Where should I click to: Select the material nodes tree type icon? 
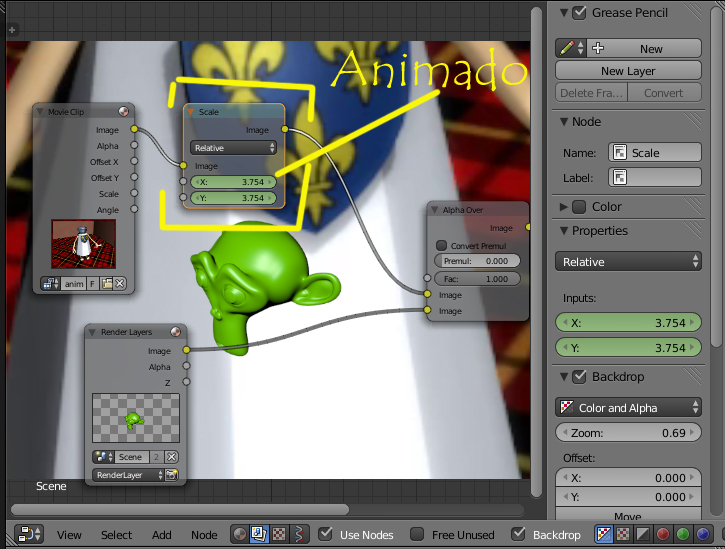(240, 534)
